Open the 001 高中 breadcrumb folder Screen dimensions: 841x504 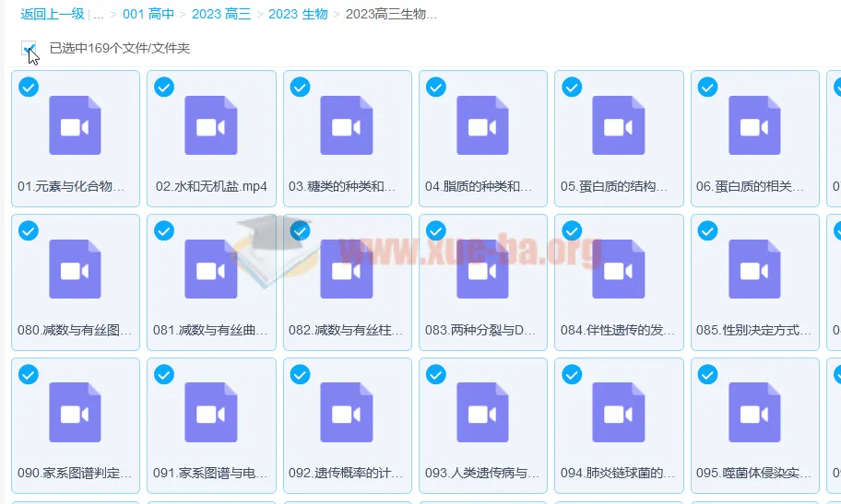pos(148,14)
